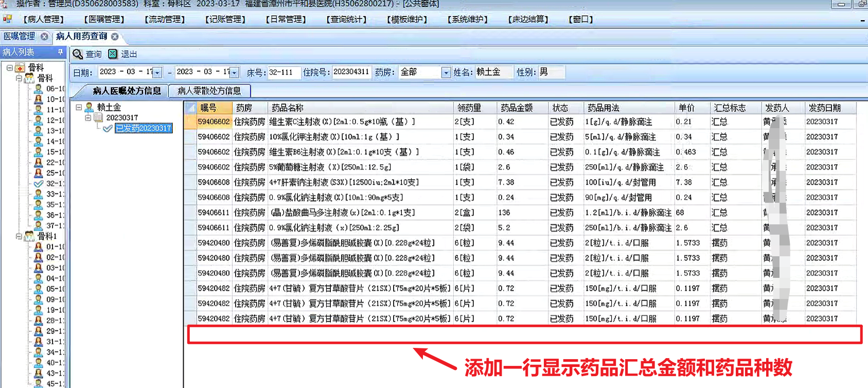Select the patient icon for bed 03-1 in 骨科1

(x=39, y=268)
